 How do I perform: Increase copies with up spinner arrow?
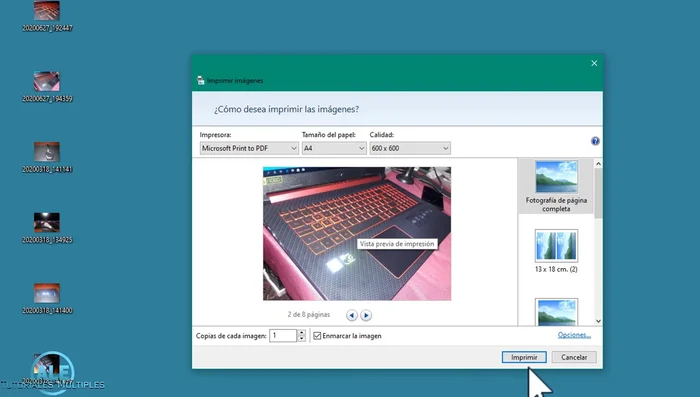tap(302, 333)
